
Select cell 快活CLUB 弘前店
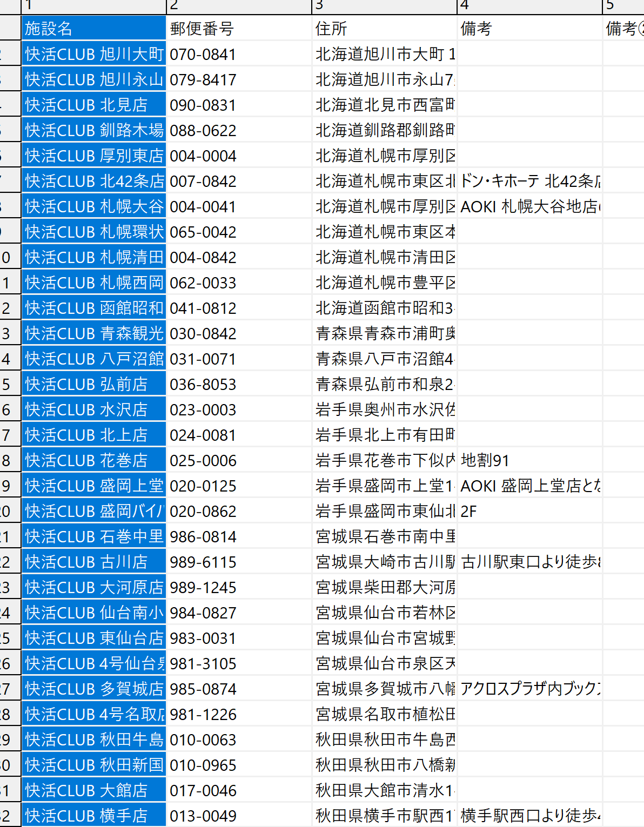(93, 384)
